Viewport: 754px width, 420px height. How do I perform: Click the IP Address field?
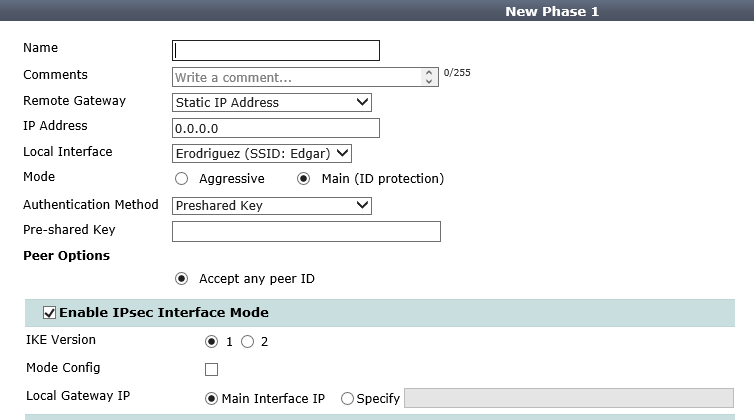point(276,128)
